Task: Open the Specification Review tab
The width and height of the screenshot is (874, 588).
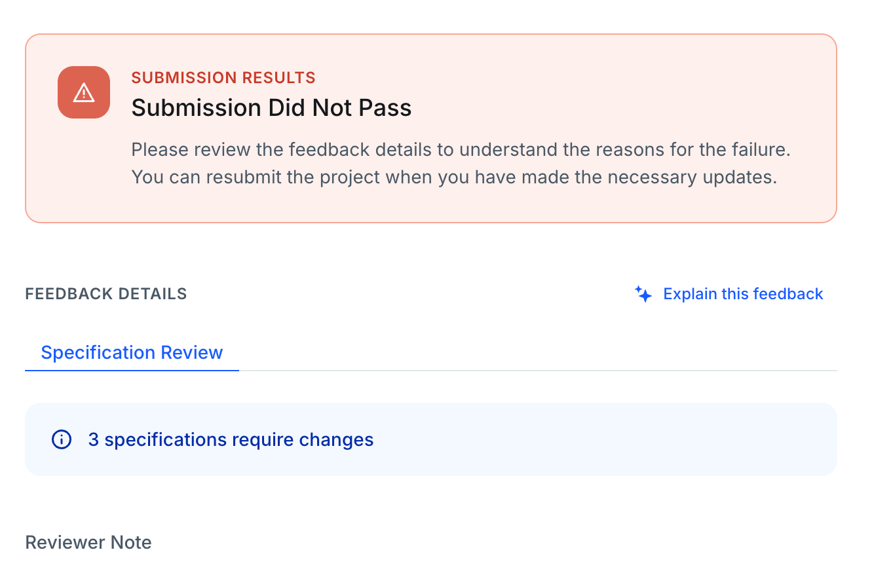Action: pos(132,352)
